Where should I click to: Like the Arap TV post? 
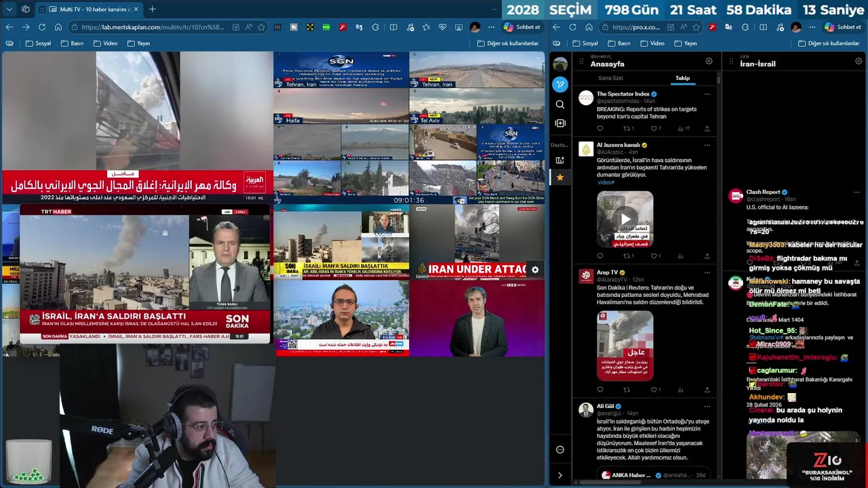[654, 390]
